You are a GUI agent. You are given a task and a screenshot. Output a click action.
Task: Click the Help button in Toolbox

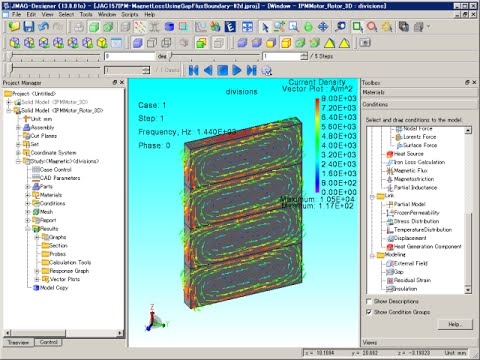click(455, 324)
